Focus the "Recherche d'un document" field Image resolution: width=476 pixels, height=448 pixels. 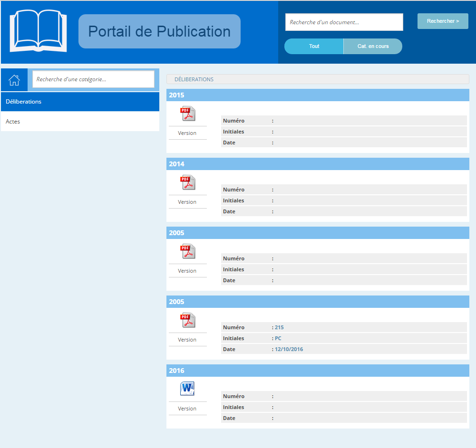pyautogui.click(x=344, y=22)
